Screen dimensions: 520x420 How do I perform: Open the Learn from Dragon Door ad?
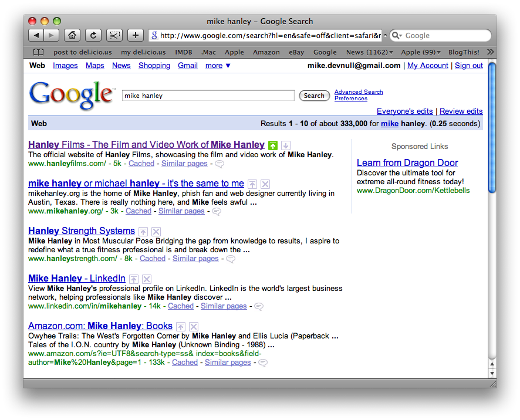click(407, 162)
